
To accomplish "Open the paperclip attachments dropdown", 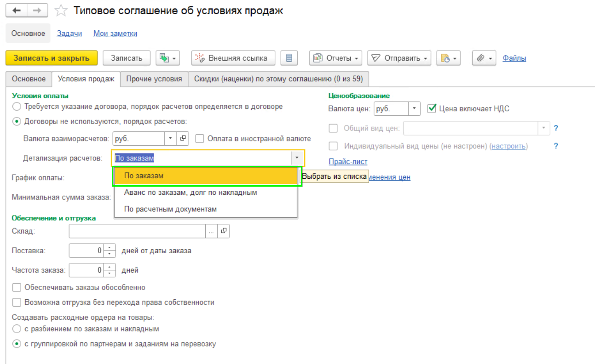I will pos(484,58).
